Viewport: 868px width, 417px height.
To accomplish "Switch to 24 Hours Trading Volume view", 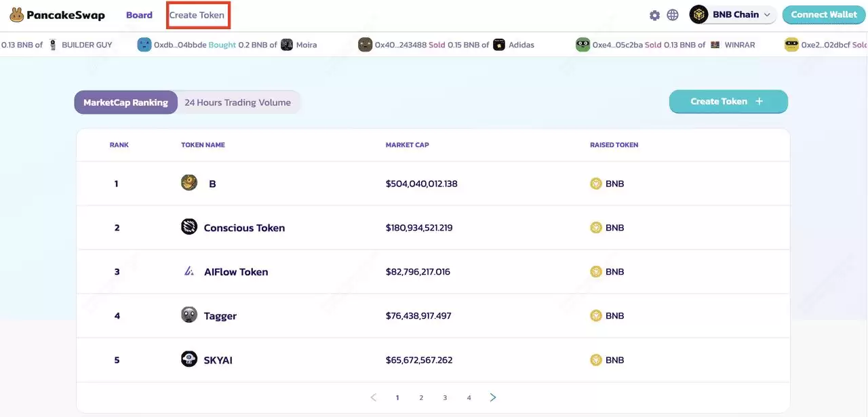I will click(237, 102).
